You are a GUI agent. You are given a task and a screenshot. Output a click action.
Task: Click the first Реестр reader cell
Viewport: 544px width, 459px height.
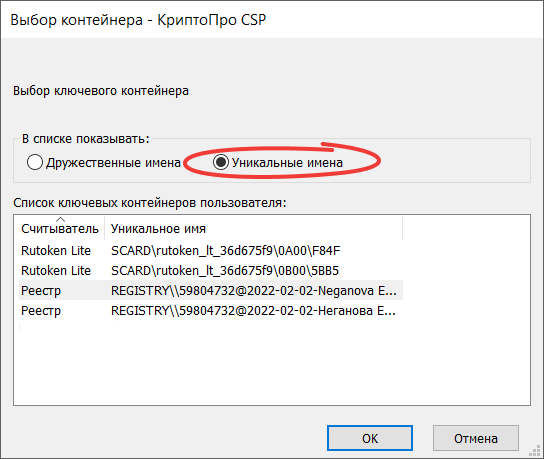click(x=41, y=291)
